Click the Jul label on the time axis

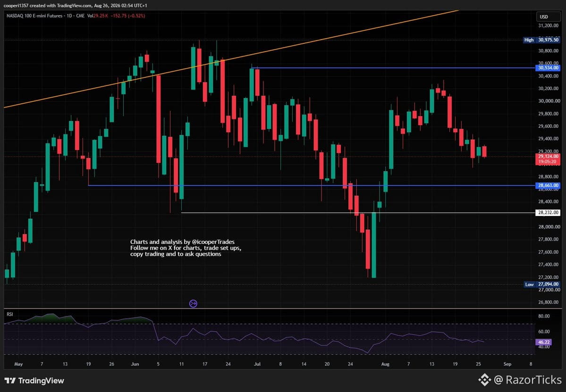tap(257, 364)
